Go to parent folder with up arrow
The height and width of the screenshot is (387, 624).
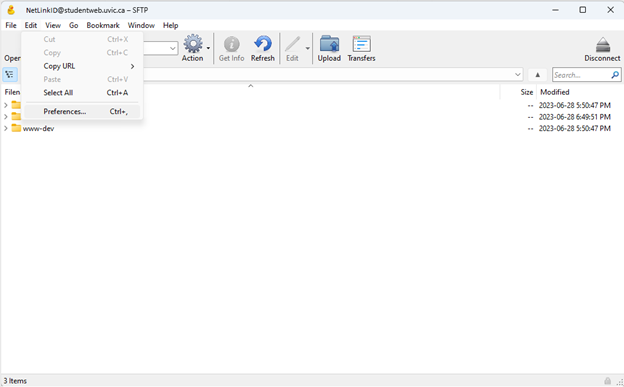pyautogui.click(x=537, y=75)
